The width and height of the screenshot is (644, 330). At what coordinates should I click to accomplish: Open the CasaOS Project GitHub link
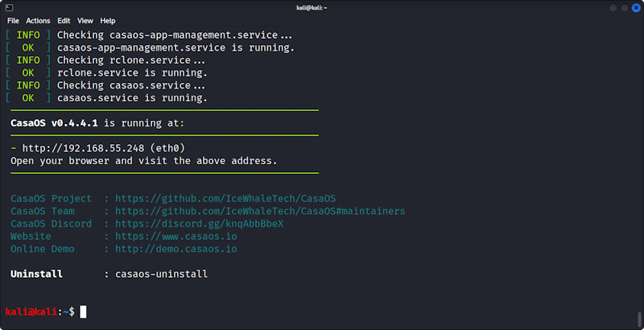coord(225,198)
